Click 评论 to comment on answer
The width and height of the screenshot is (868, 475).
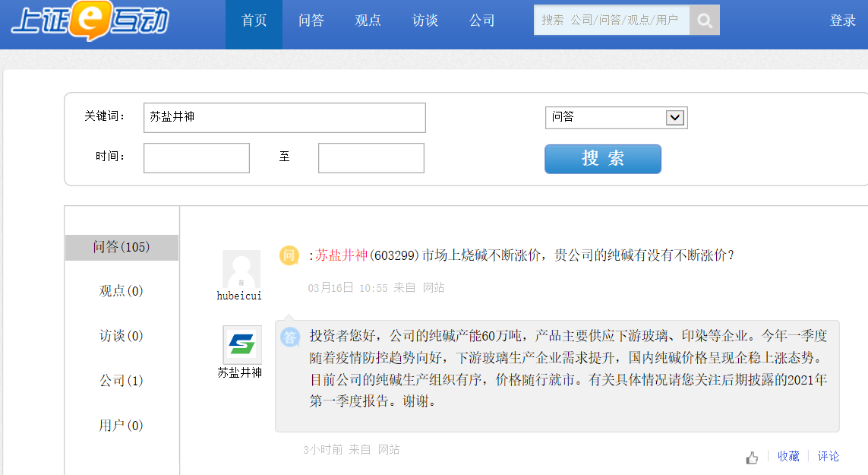(829, 456)
